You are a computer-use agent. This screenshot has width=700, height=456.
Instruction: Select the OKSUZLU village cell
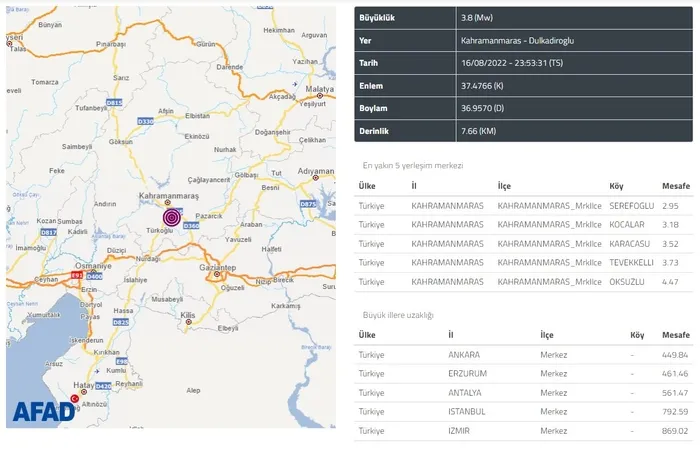coord(627,282)
